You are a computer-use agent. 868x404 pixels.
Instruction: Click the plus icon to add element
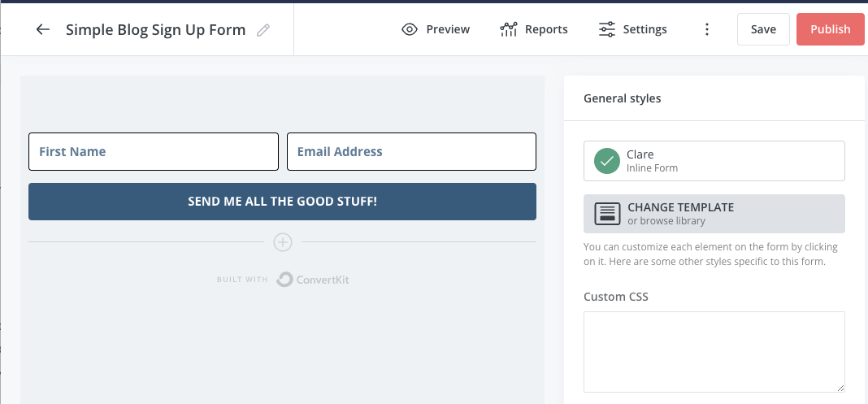click(x=283, y=242)
